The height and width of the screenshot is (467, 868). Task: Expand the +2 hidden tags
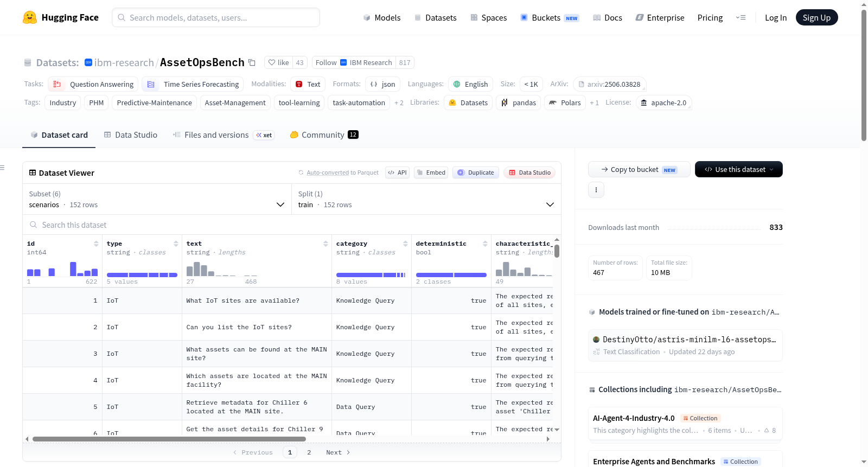click(x=399, y=103)
